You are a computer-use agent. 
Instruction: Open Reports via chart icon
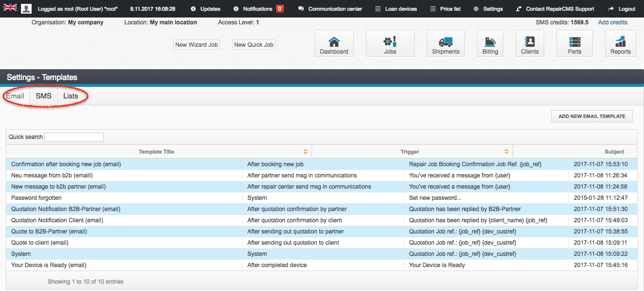(x=621, y=43)
